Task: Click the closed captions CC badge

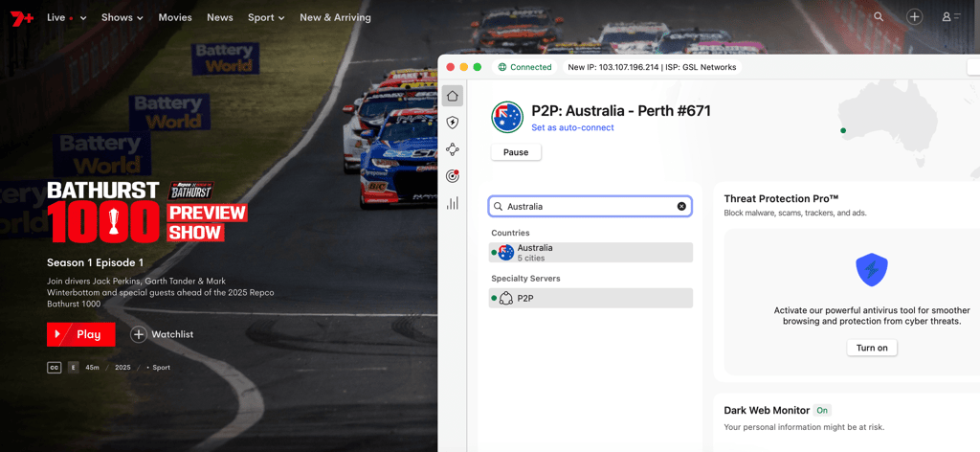Action: coord(55,368)
